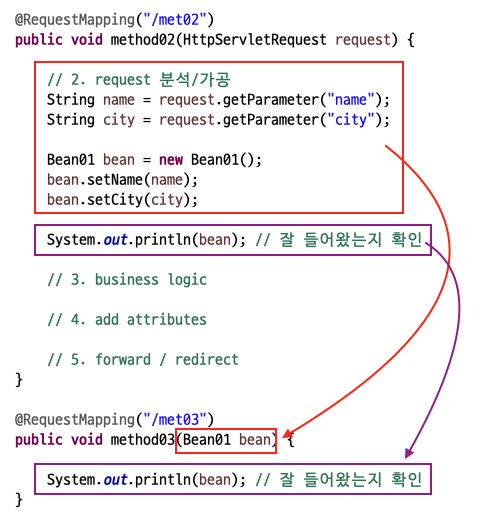Click the comment '// 2. request 분석/가공'
Screen dimensions: 492x520
coord(138,80)
